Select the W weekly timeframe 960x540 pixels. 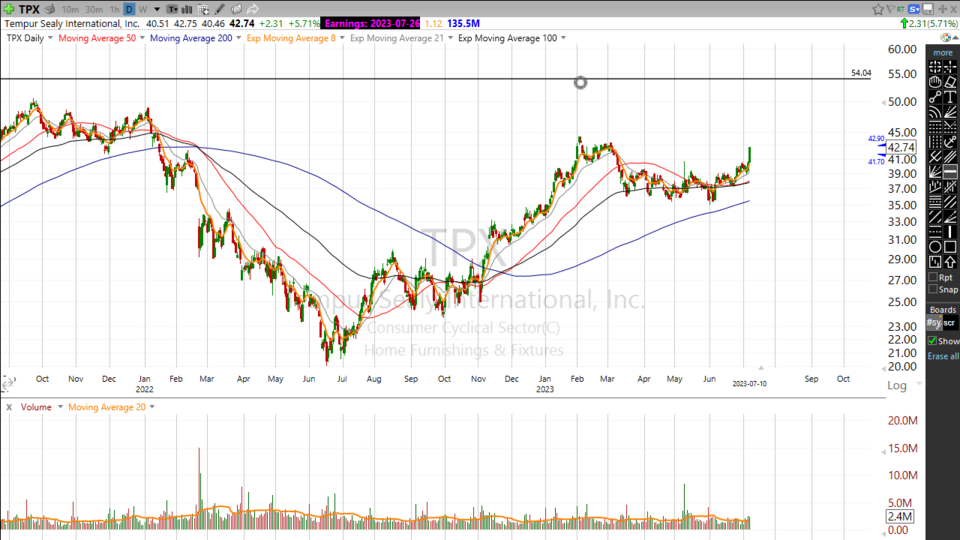[x=143, y=9]
